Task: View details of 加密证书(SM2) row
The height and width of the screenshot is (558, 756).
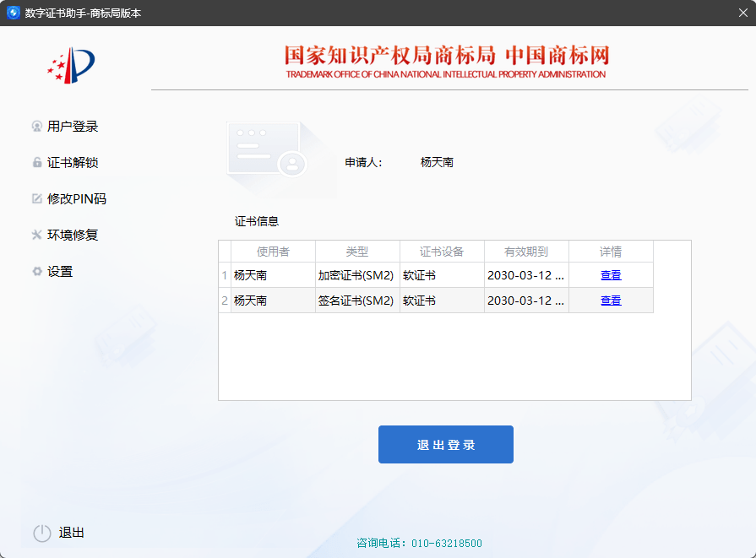Action: [611, 275]
